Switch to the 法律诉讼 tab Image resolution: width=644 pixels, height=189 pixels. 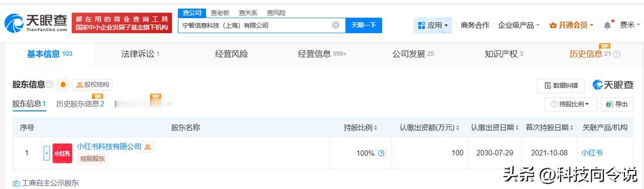[140, 54]
